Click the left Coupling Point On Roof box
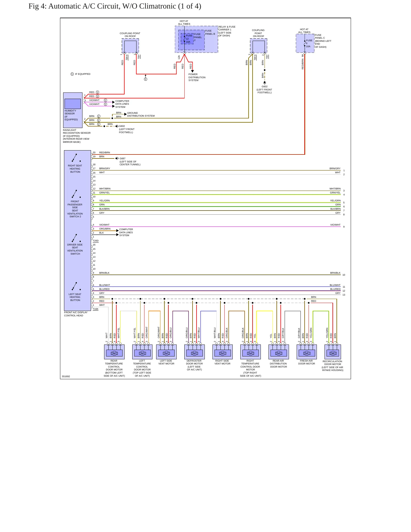Viewport: 411px width, 532px height. 130,46
